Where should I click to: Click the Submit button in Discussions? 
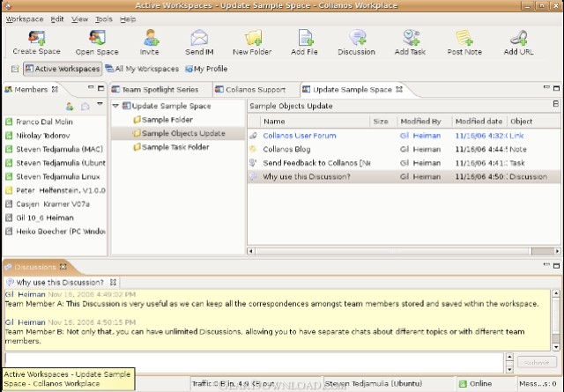pos(537,363)
